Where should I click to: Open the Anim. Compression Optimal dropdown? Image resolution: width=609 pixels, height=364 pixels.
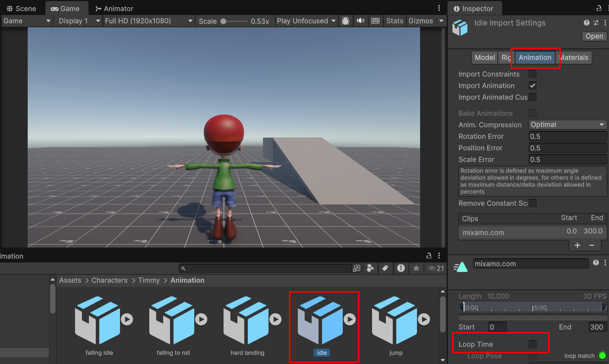click(x=567, y=125)
